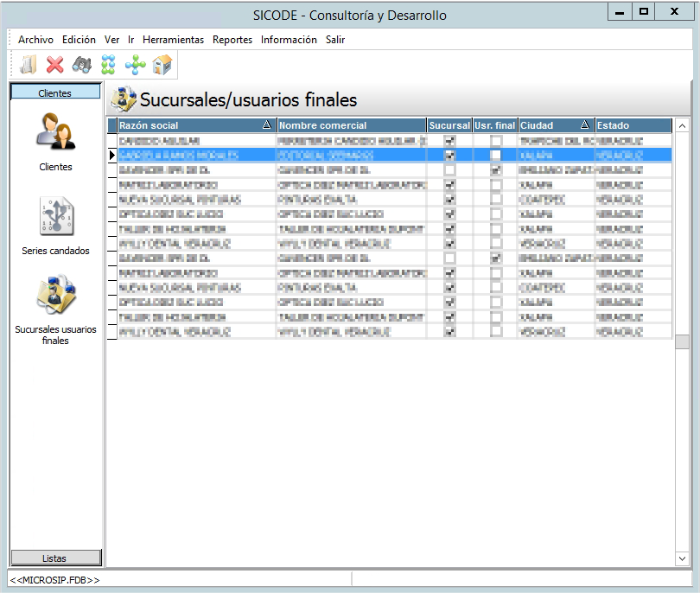
Task: Click the grid scrollbar up arrow
Action: click(682, 126)
